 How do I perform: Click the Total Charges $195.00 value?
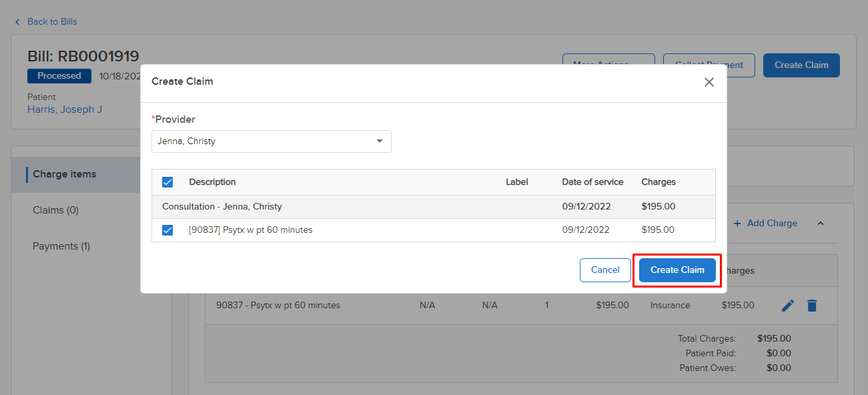coord(774,339)
